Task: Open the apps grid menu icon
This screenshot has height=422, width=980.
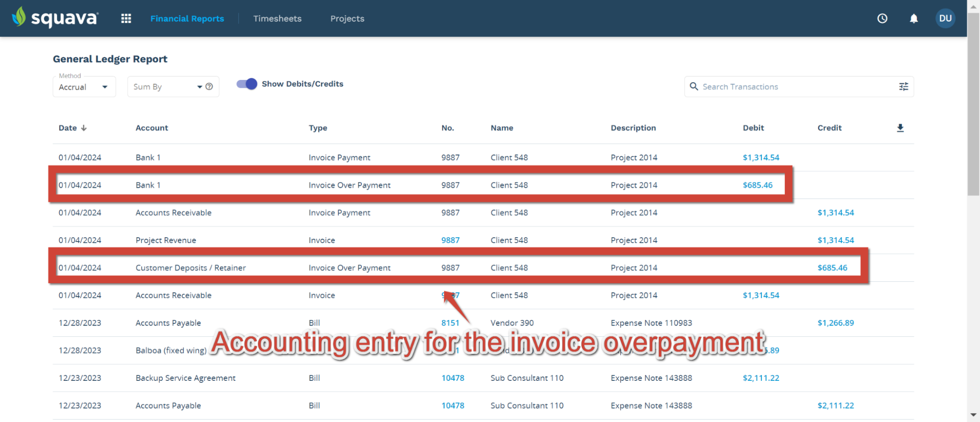Action: (x=126, y=19)
